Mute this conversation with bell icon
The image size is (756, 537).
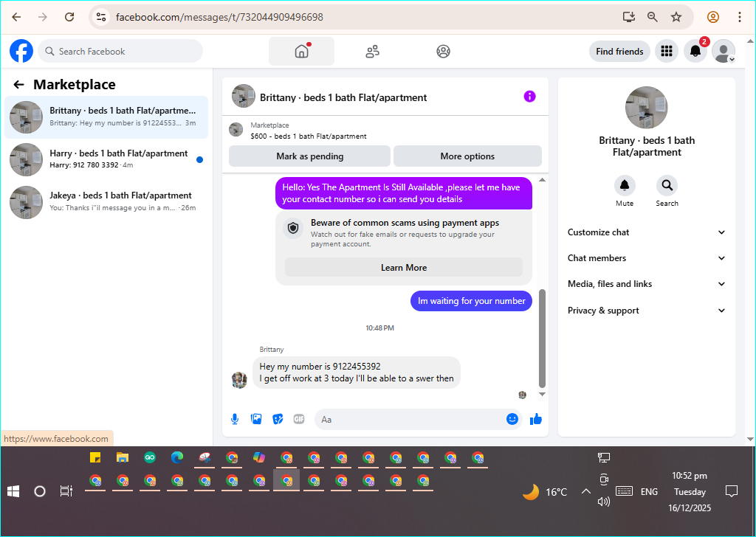[625, 185]
